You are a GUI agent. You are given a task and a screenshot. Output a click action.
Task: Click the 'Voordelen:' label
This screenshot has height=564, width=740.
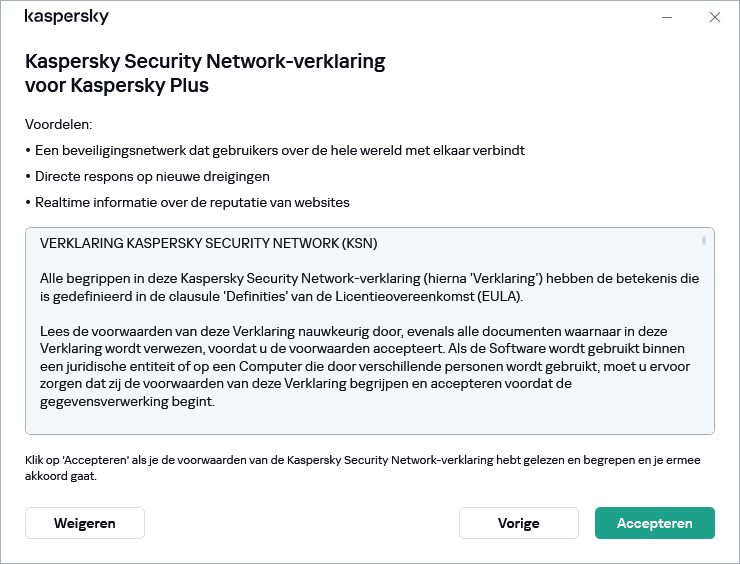click(59, 125)
